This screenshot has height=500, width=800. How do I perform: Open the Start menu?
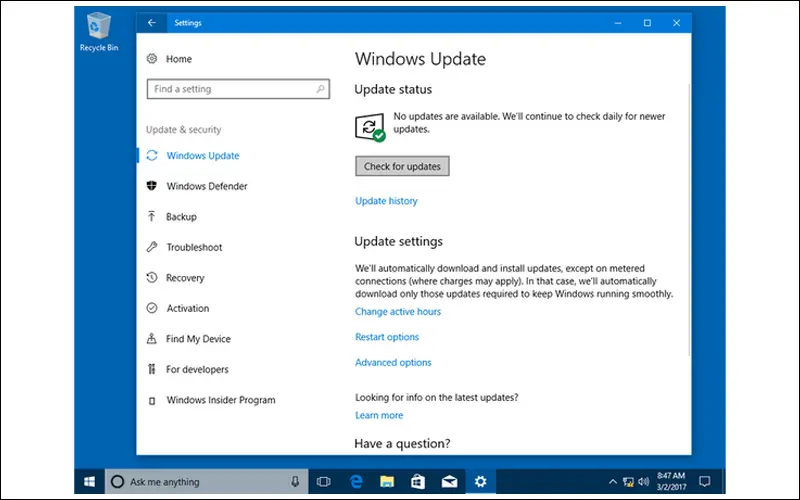(x=89, y=482)
